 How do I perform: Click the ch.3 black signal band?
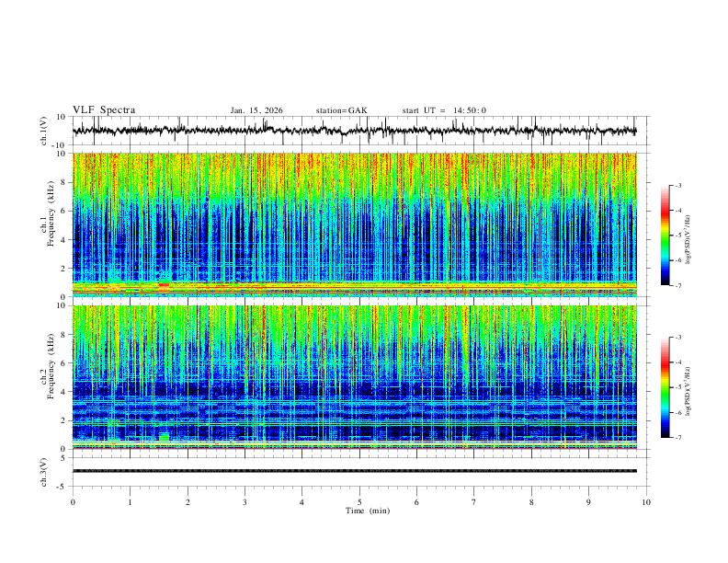point(354,471)
